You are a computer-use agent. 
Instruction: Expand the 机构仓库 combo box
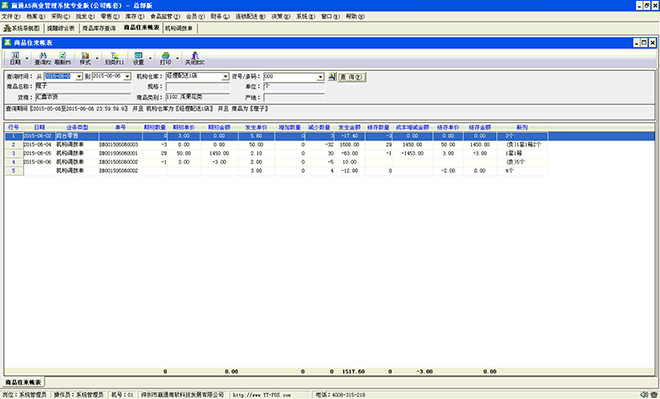[x=225, y=77]
